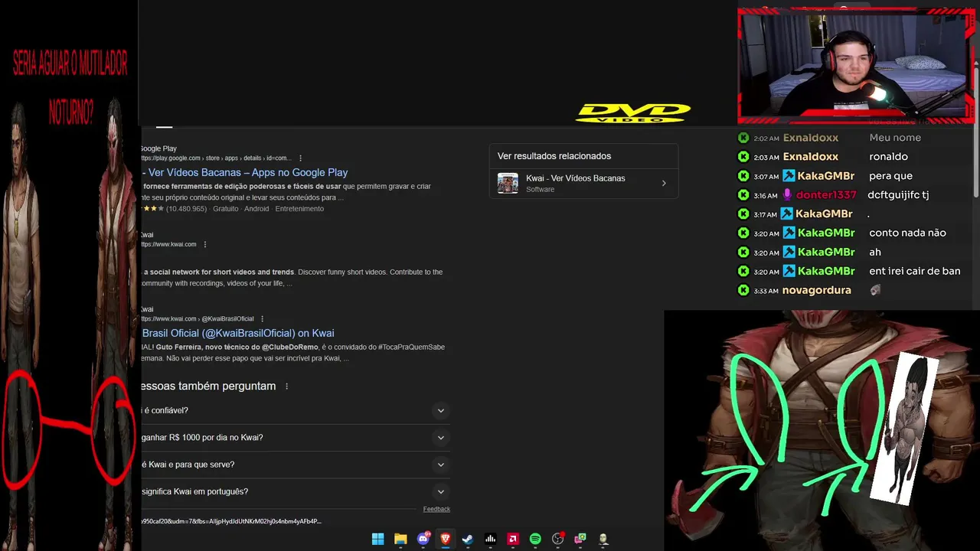980x551 pixels.
Task: Click the status bar URL at bottom left
Action: pos(231,522)
